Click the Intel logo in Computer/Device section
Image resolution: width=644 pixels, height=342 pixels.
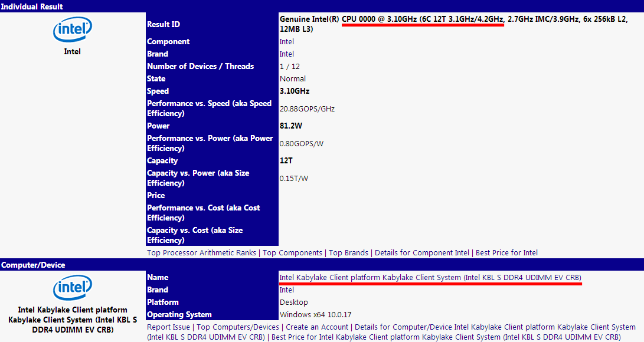pos(73,289)
